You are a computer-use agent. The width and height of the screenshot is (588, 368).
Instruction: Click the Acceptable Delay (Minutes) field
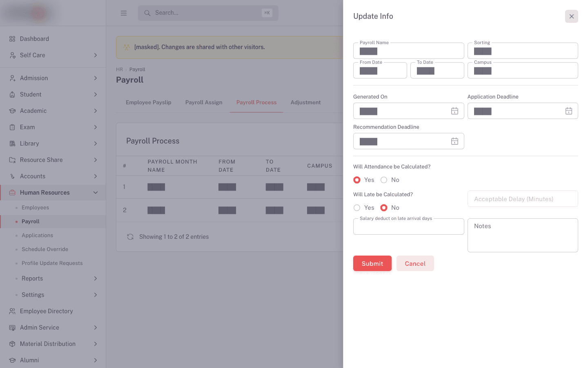click(x=523, y=199)
